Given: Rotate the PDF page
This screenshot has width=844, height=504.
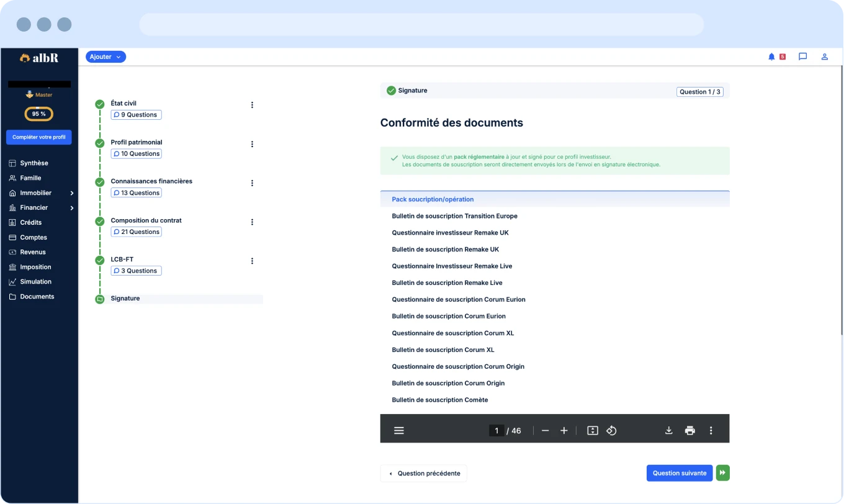Looking at the screenshot, I should pyautogui.click(x=611, y=430).
